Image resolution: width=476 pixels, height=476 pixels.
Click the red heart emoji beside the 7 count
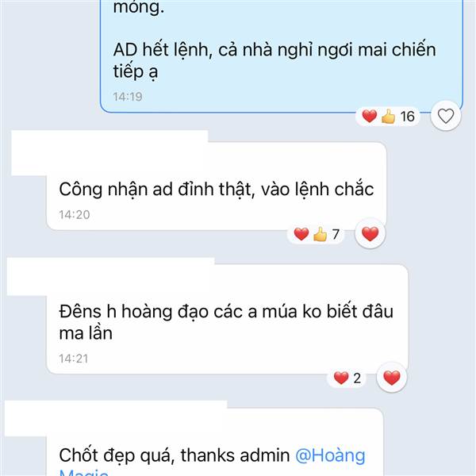(301, 234)
